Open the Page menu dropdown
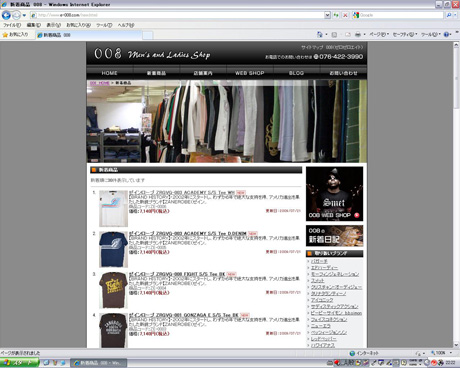This screenshot has width=460, height=368. pos(379,34)
